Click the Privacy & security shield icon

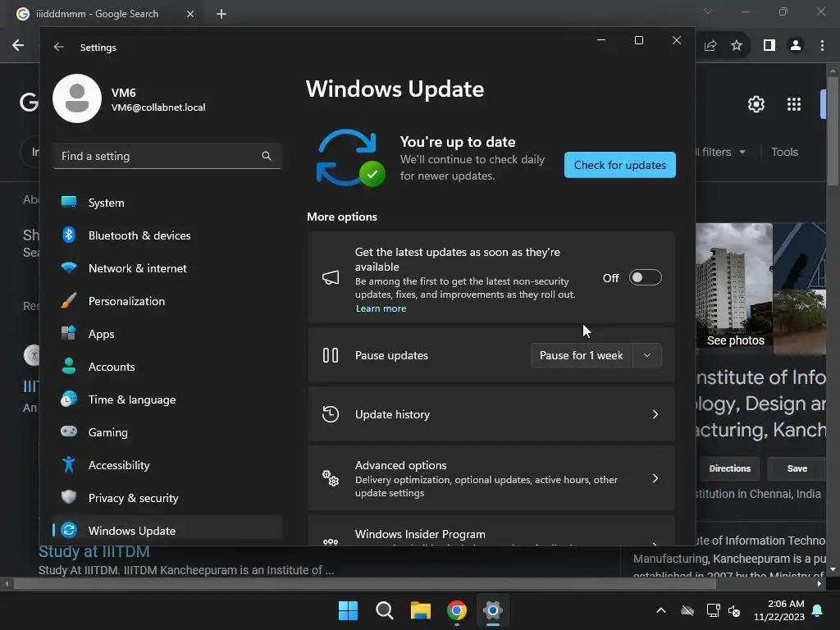pos(69,497)
